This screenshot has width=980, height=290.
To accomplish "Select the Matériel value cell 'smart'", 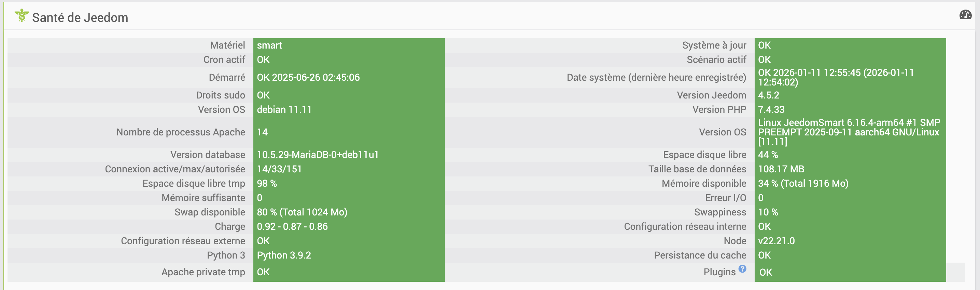I will (x=269, y=45).
